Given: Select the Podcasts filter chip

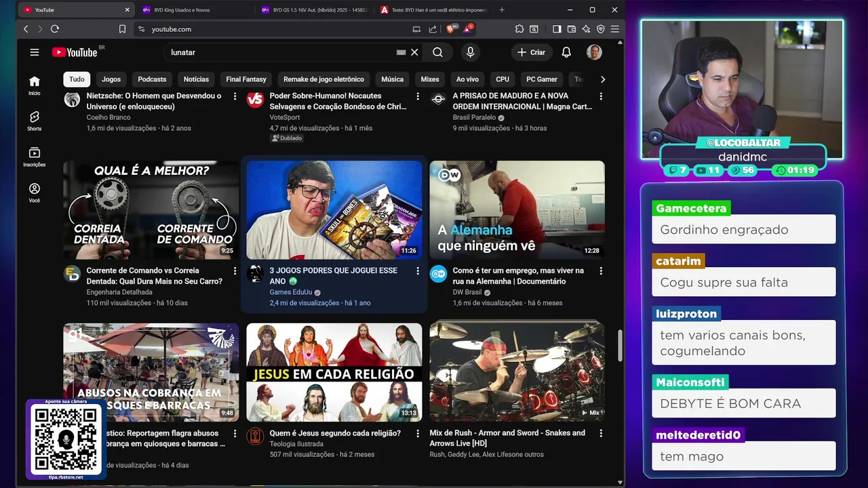Looking at the screenshot, I should tap(152, 79).
